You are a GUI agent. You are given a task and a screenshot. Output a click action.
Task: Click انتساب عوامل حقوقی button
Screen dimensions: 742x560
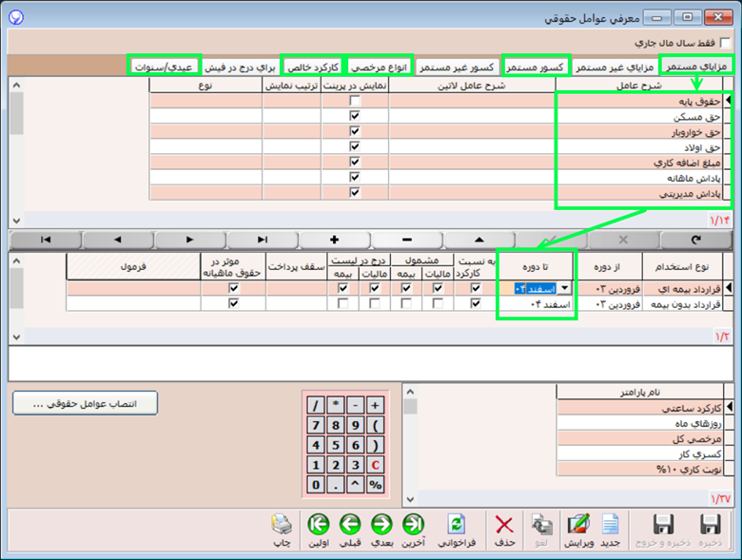(x=86, y=403)
